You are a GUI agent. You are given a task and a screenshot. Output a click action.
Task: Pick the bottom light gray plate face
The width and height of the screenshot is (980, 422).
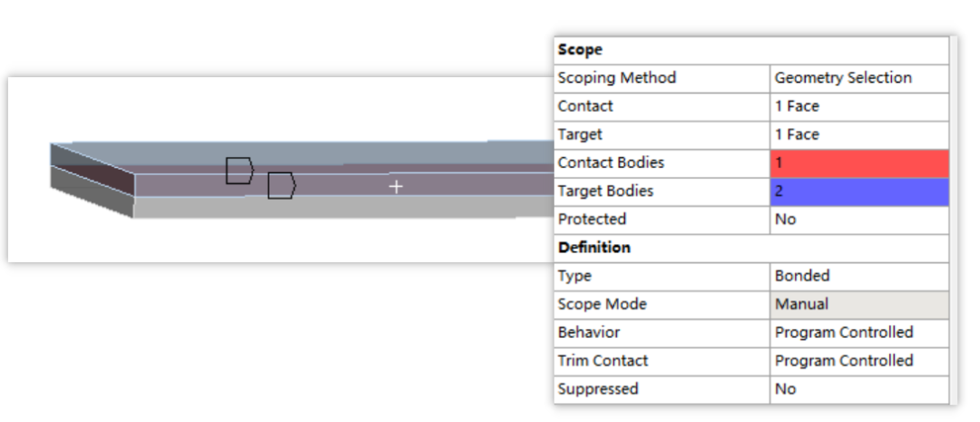click(344, 207)
